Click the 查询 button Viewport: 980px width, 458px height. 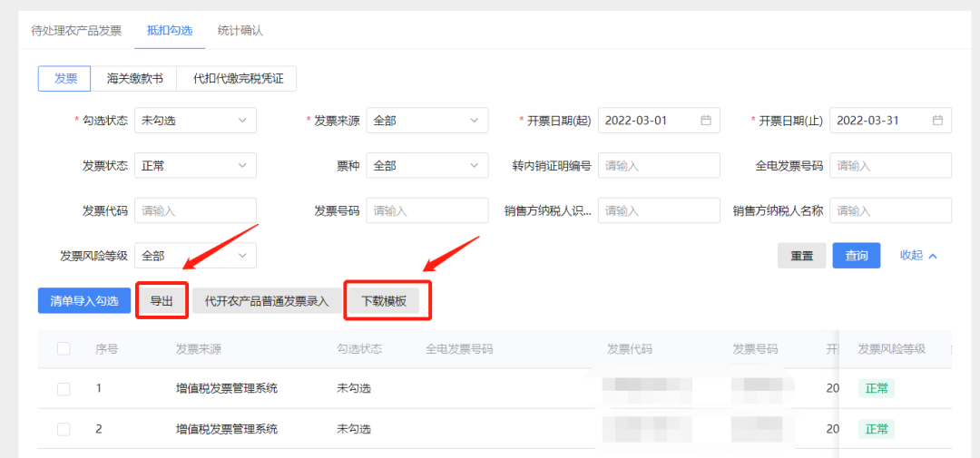click(x=857, y=256)
